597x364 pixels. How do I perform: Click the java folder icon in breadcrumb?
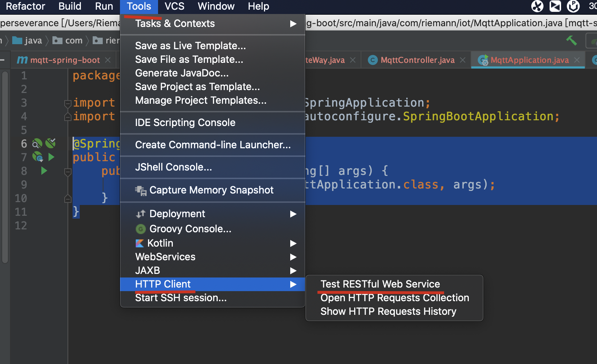(x=17, y=40)
